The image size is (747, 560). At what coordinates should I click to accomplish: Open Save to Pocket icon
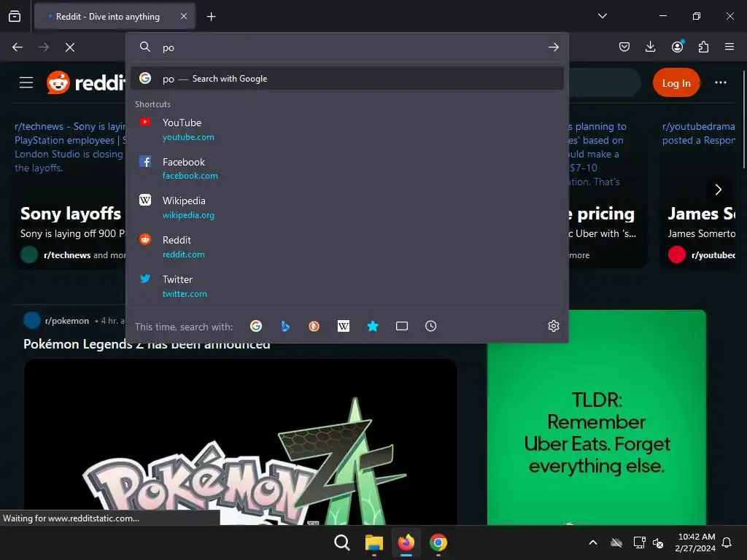pos(624,47)
